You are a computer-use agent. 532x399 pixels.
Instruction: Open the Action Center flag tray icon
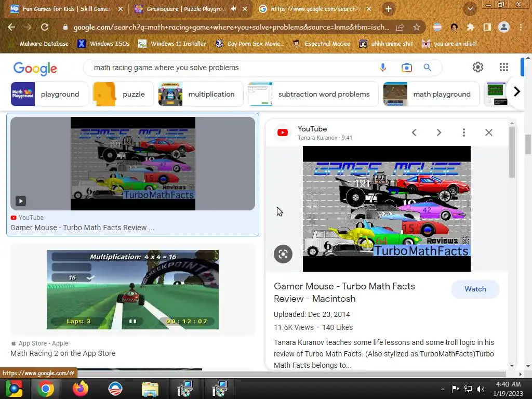tap(455, 389)
